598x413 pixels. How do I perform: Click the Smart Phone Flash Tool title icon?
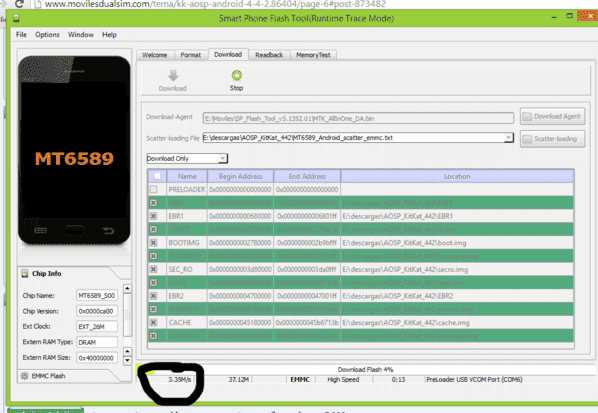[x=16, y=18]
